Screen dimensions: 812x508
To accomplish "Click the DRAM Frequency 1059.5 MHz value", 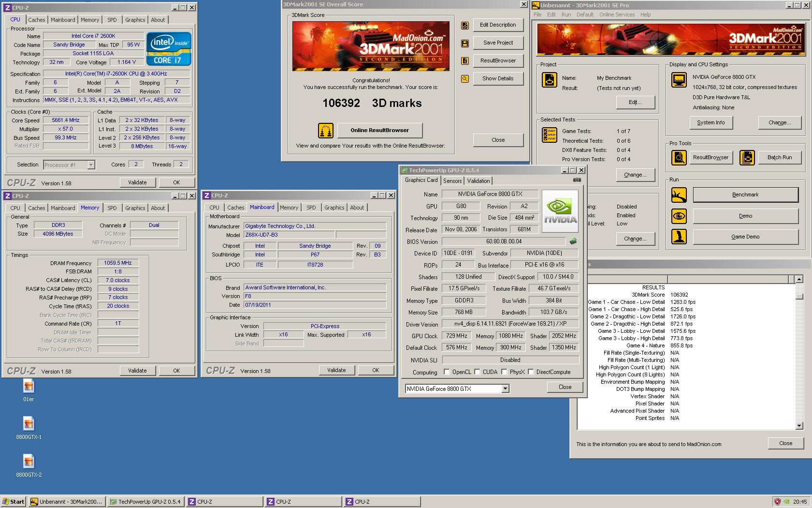I will tap(118, 263).
